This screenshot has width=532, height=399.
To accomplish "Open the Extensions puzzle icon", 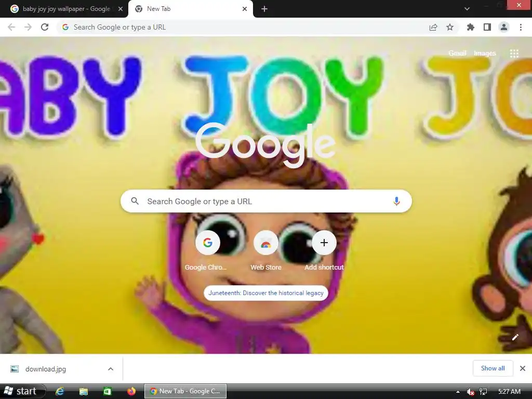I will click(471, 27).
